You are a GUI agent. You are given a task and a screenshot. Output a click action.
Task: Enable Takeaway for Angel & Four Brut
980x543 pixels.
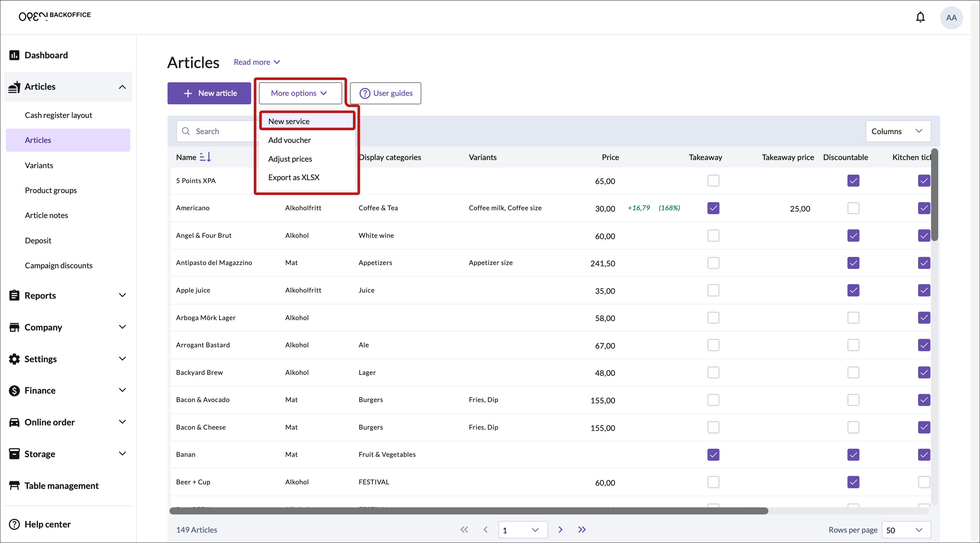(x=713, y=236)
